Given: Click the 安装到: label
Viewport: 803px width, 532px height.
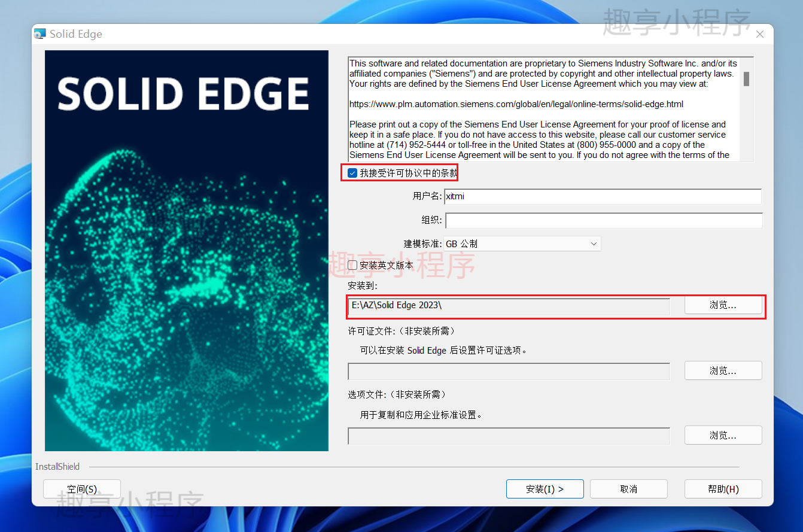Looking at the screenshot, I should (x=363, y=285).
